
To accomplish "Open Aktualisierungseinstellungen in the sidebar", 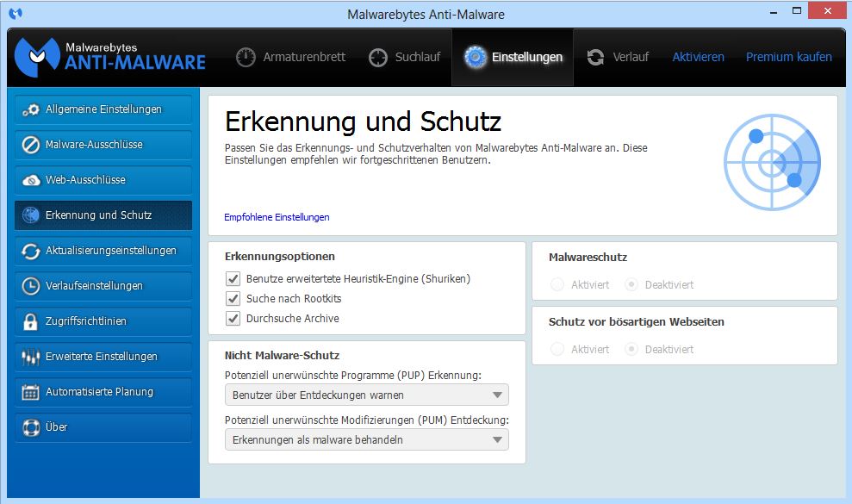I will click(103, 251).
